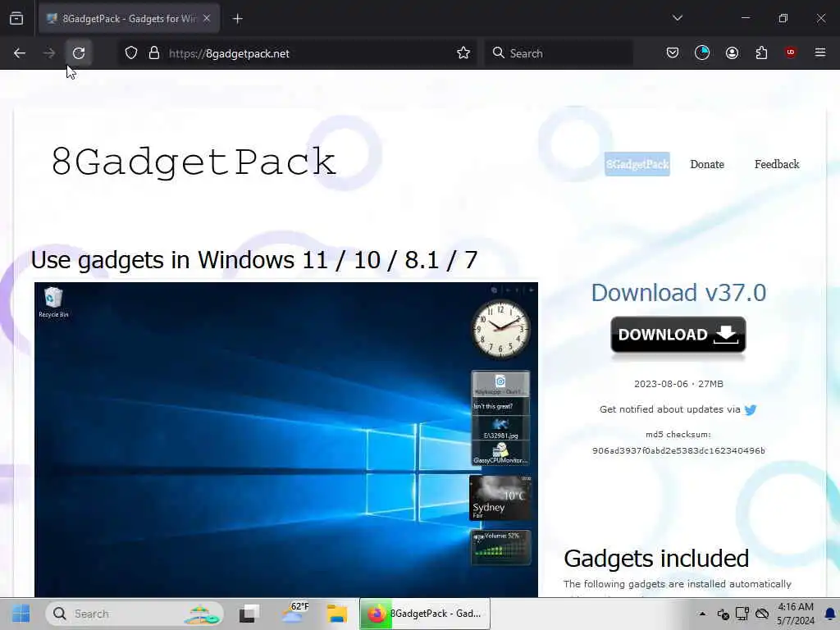Open File Explorer from the taskbar
Viewport: 840px width, 630px height.
click(x=337, y=614)
